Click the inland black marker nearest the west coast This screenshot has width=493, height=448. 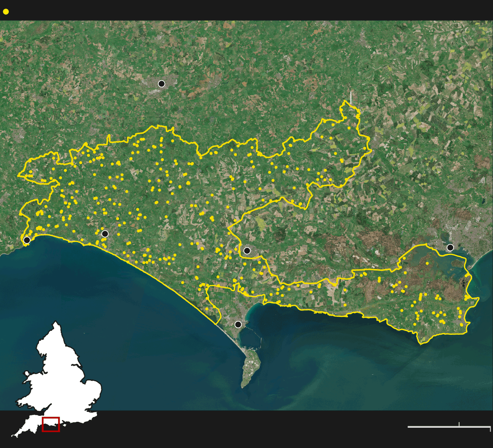pyautogui.click(x=105, y=234)
